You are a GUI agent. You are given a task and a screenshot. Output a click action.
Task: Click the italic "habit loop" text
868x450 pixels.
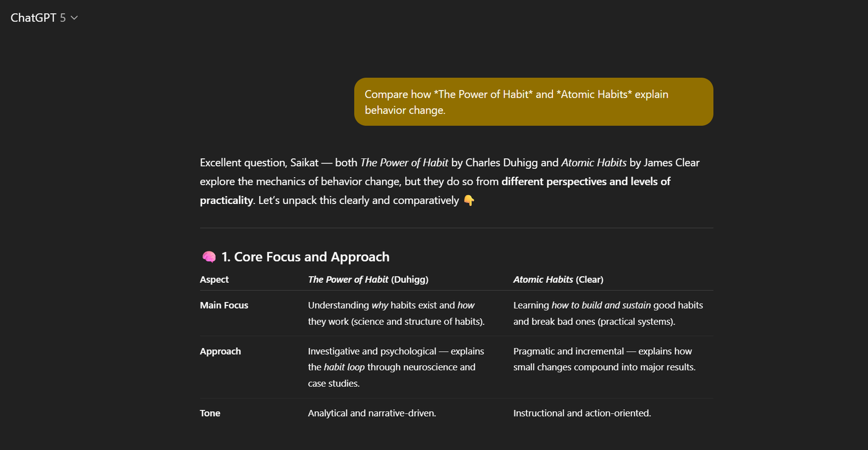(344, 367)
